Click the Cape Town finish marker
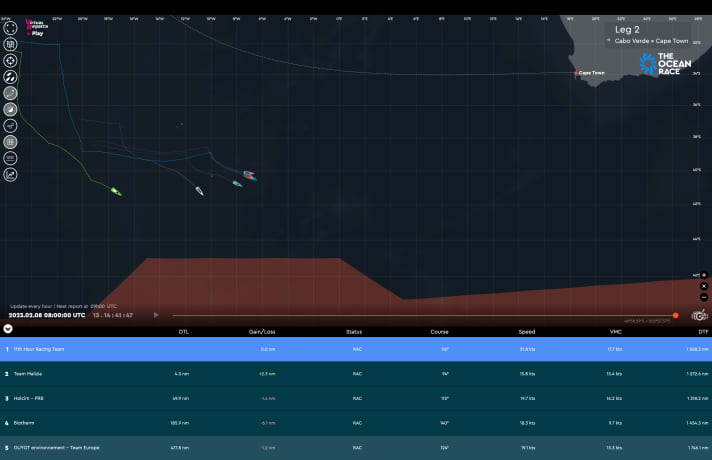Screen dimensions: 712x460 [x=576, y=73]
